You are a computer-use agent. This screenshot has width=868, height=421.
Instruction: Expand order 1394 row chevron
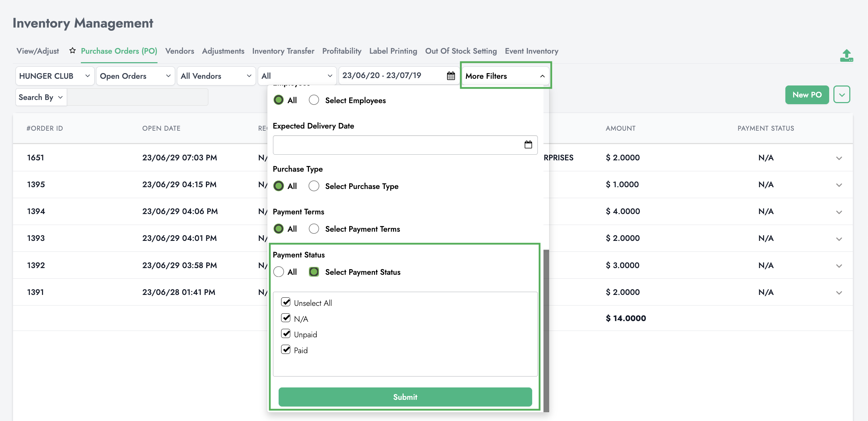pos(839,212)
